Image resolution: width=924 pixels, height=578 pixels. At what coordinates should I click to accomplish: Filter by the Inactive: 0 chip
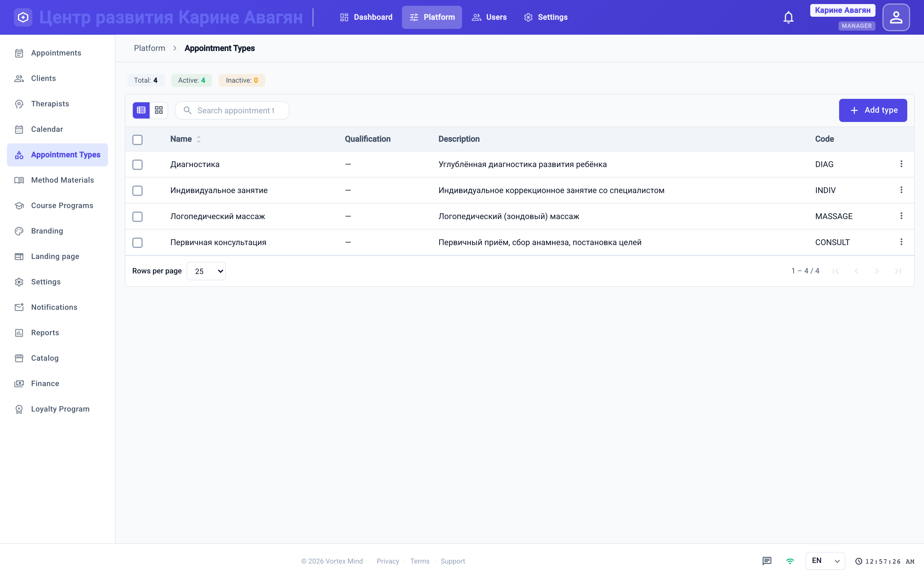tap(242, 80)
